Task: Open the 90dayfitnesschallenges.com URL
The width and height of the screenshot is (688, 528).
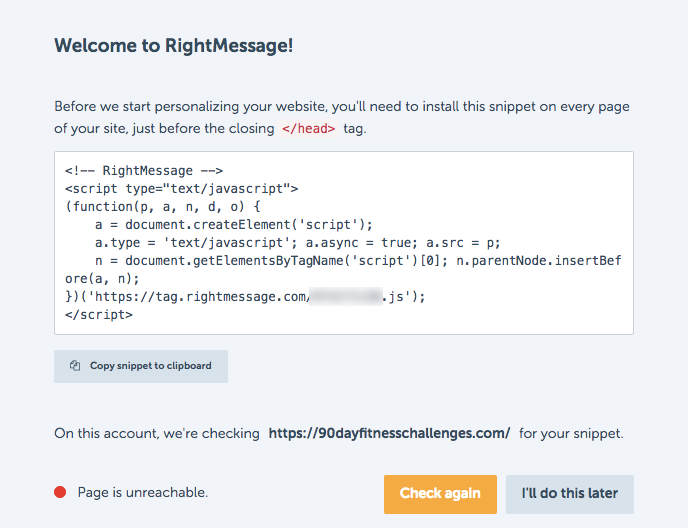Action: [x=389, y=433]
